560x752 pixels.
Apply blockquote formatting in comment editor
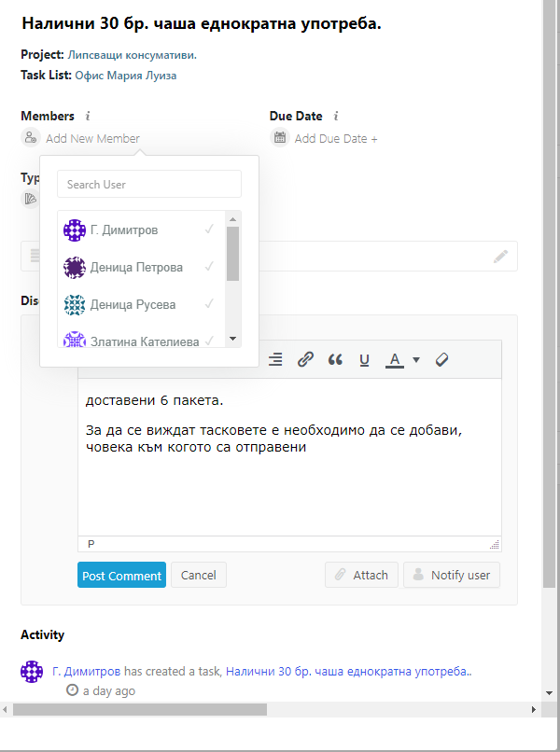(x=335, y=359)
